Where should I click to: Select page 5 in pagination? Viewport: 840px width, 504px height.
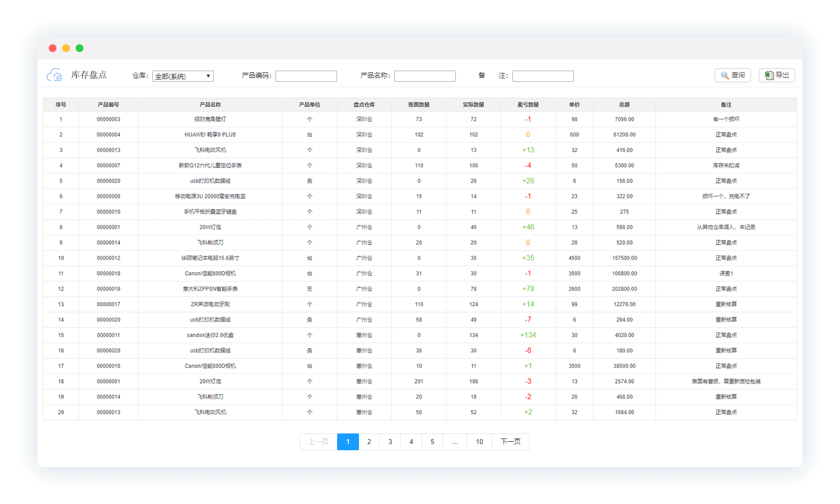coord(432,442)
